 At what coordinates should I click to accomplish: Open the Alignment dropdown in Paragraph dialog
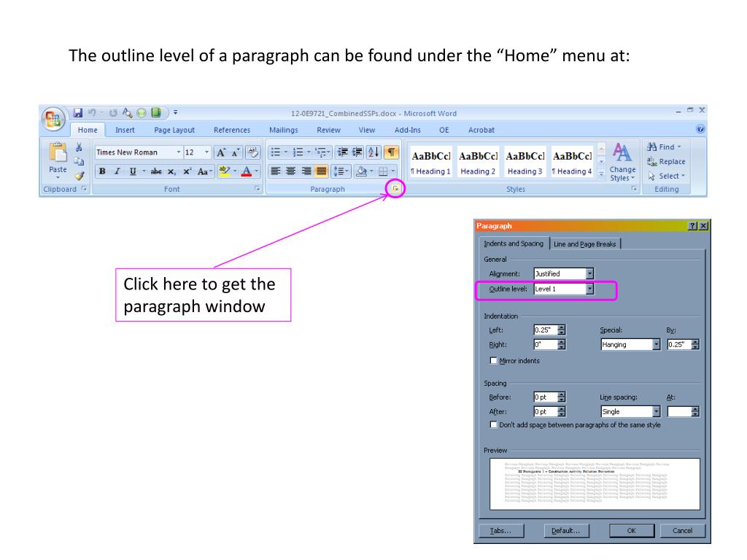[589, 274]
